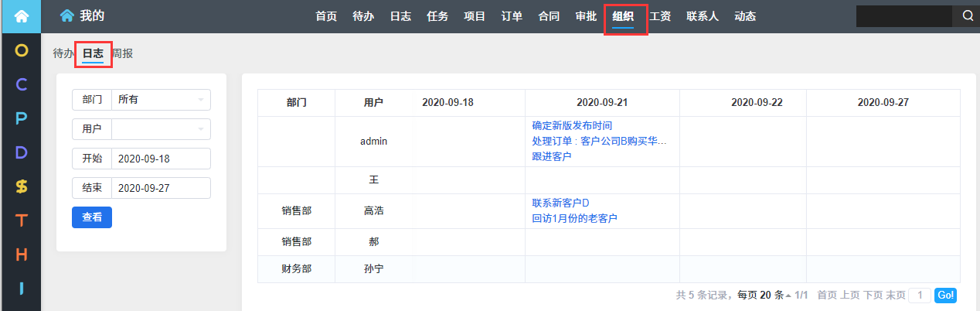This screenshot has width=980, height=311.
Task: Open the orange T sidebar module
Action: (21, 220)
